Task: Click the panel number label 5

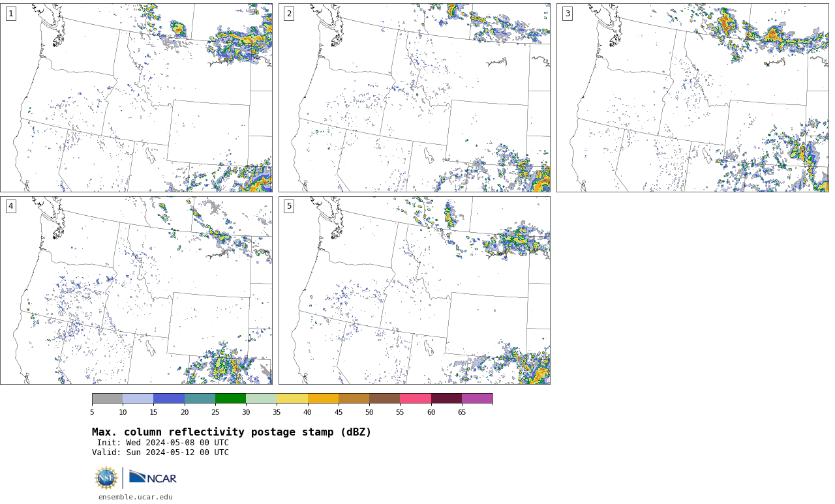Action: [289, 206]
